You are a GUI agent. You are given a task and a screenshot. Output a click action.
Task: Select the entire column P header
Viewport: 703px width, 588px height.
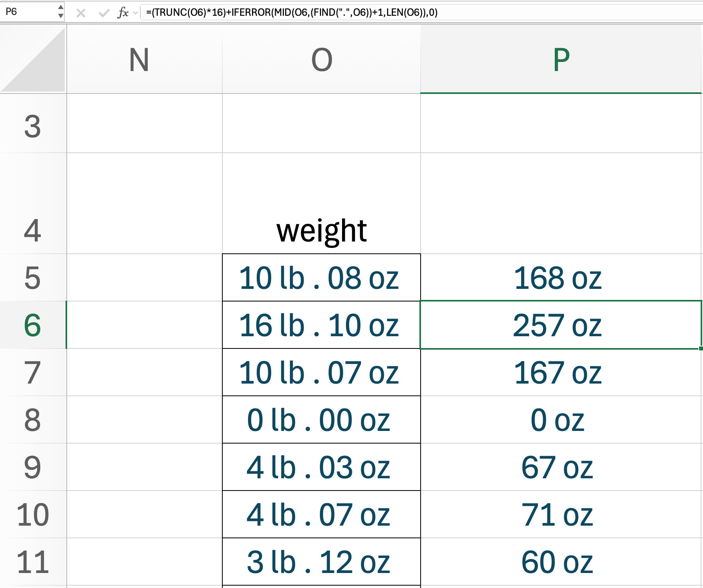click(561, 58)
